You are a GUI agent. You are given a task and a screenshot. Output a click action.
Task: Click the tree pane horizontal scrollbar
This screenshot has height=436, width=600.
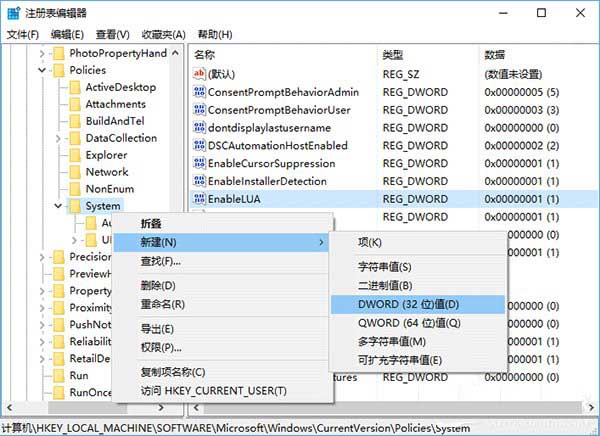[x=95, y=410]
